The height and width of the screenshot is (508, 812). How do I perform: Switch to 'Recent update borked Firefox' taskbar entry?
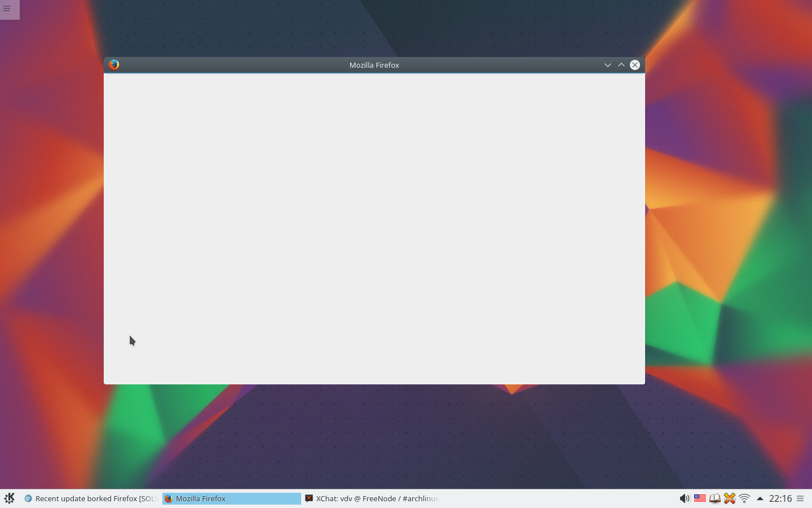click(91, 498)
